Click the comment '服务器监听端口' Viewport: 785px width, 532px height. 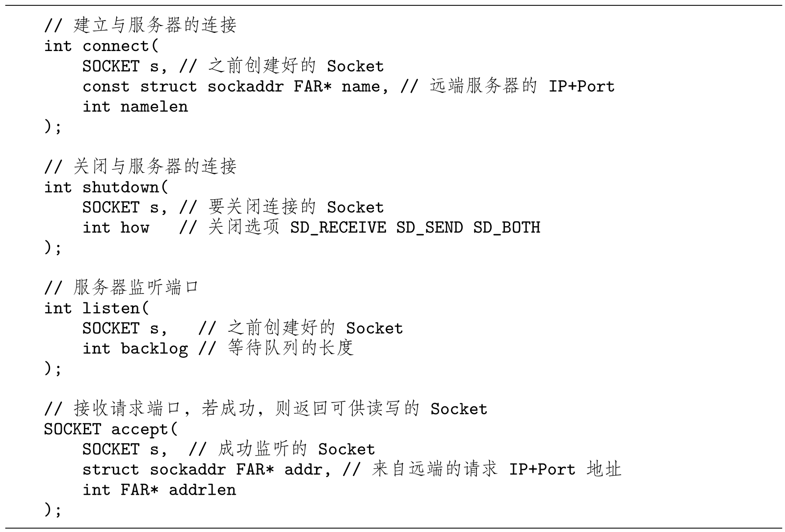[x=136, y=288]
